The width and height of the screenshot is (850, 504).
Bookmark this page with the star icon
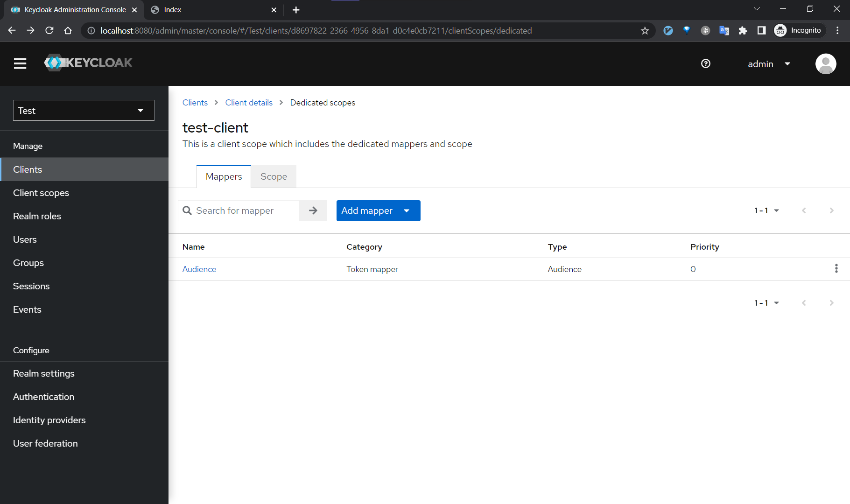click(645, 30)
